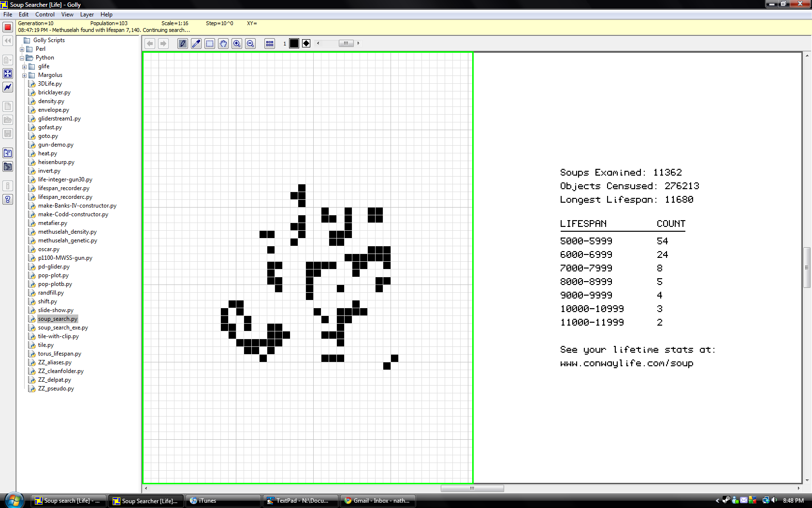This screenshot has width=812, height=508.
Task: Select the pencil draw tool
Action: [x=183, y=44]
